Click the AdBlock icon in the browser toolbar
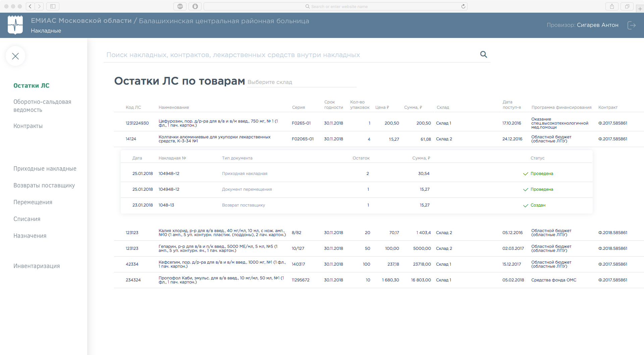 pos(180,6)
